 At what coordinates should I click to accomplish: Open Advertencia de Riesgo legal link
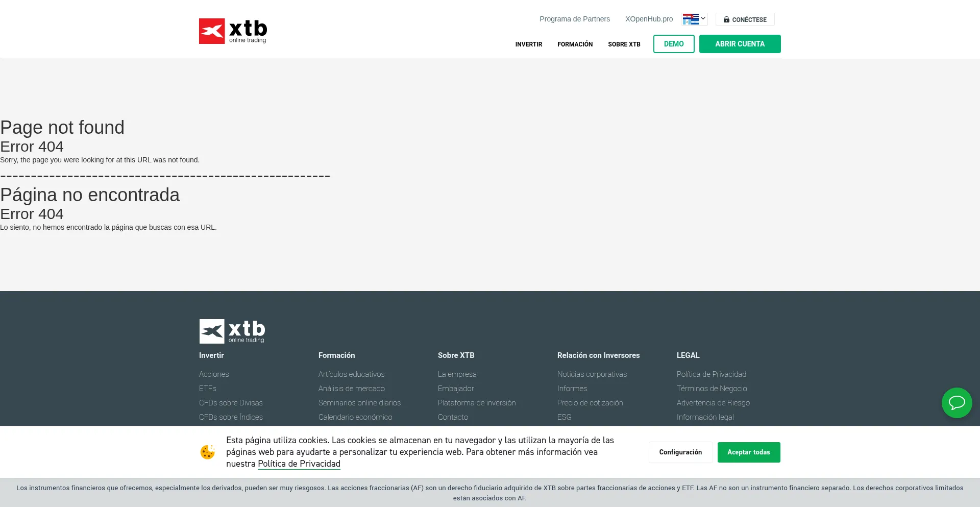pos(713,403)
